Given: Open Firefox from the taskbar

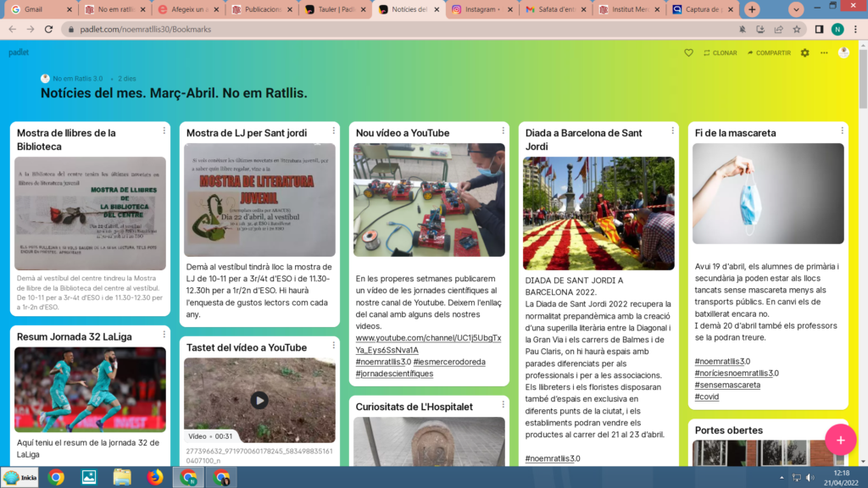Looking at the screenshot, I should pos(154,477).
